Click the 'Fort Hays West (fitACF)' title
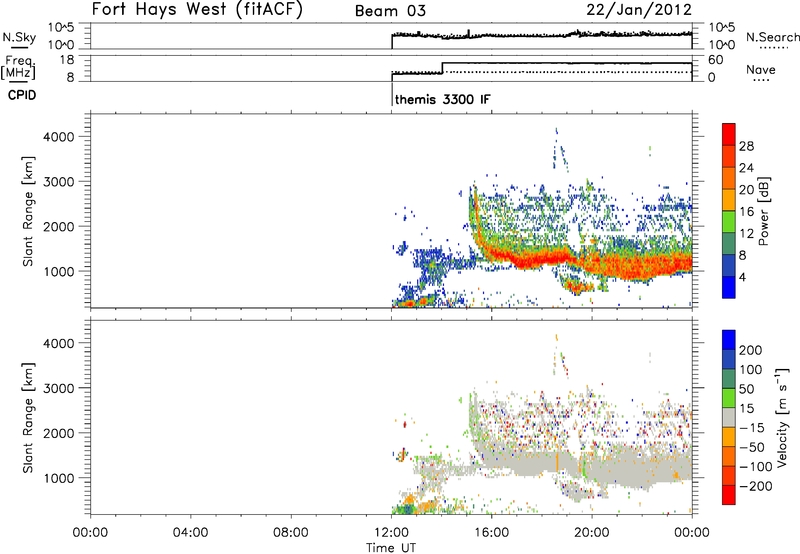800x554 pixels. [x=197, y=10]
